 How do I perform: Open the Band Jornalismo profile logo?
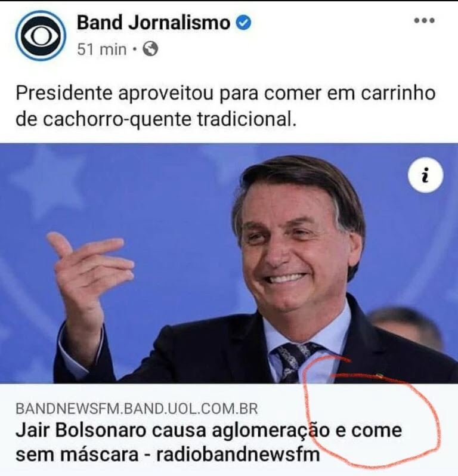coord(41,36)
